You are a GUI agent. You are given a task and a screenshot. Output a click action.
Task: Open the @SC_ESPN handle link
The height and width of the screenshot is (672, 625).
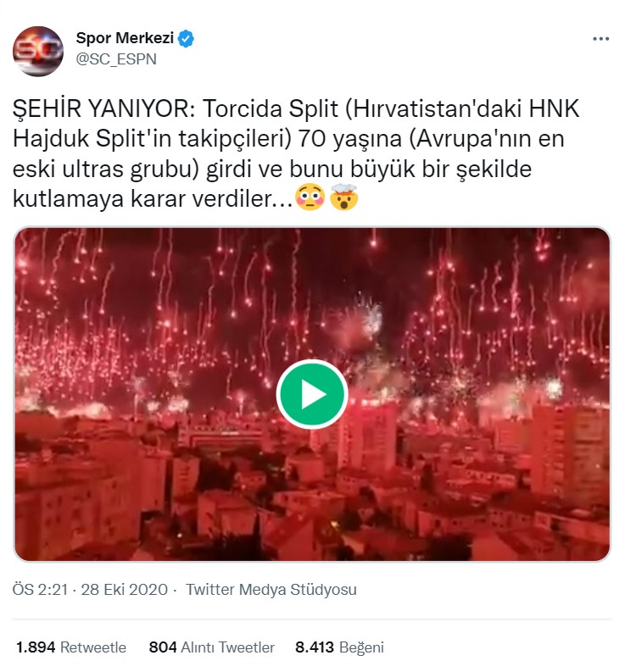point(116,58)
